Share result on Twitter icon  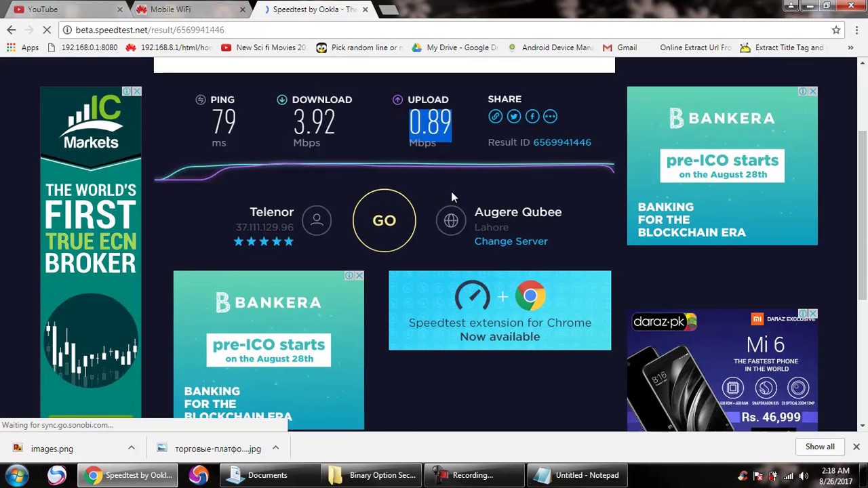pyautogui.click(x=513, y=117)
